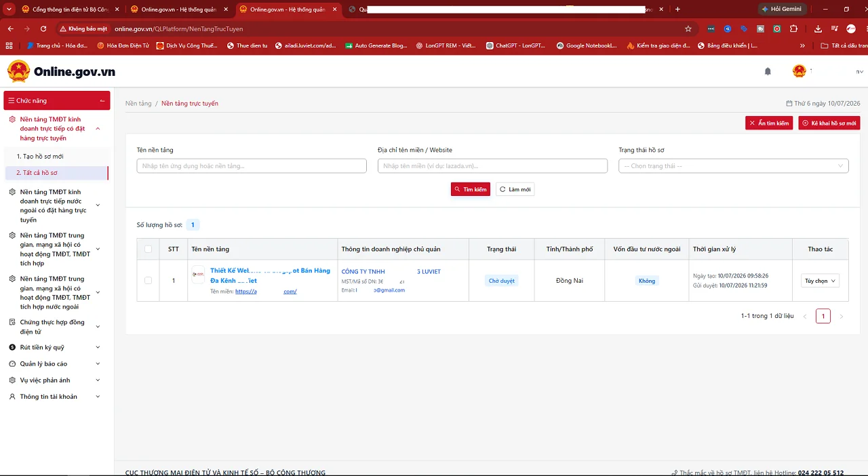Select the Tạo hồ sơ mới menu item
The width and height of the screenshot is (868, 476).
40,156
